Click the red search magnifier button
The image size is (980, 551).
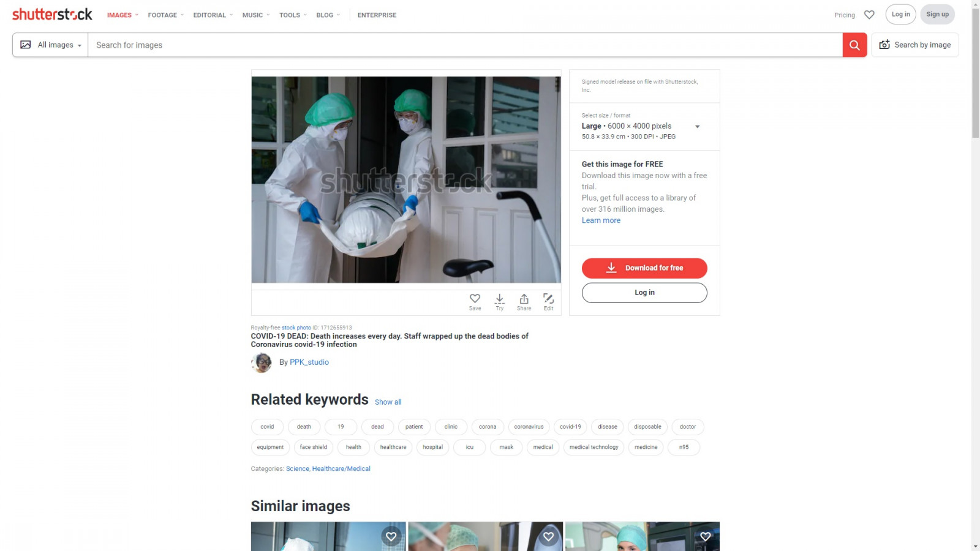point(854,45)
